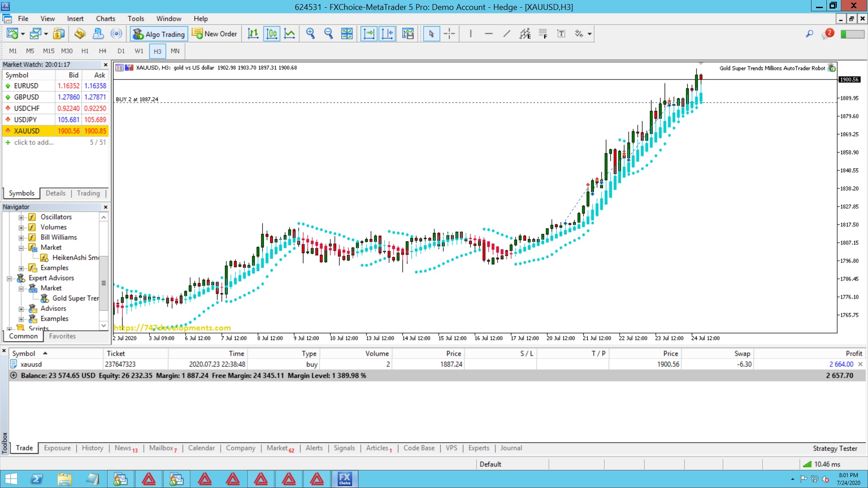
Task: Open the new chart dropdown arrow
Action: tap(23, 34)
